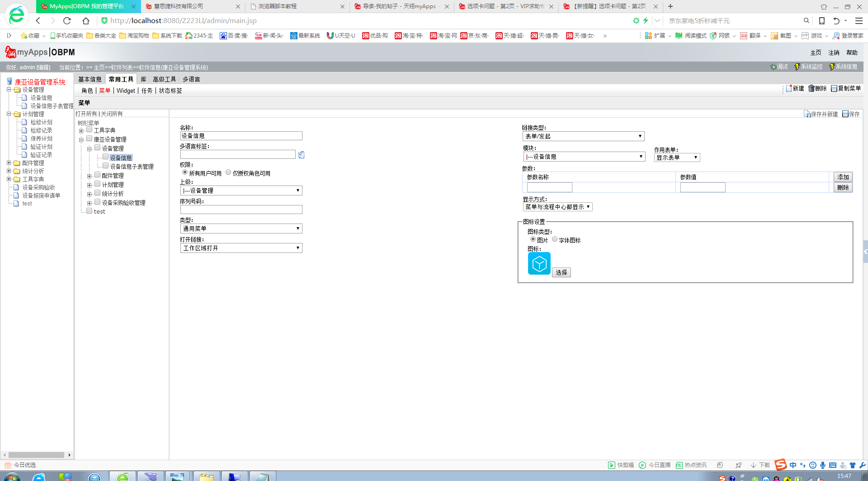Click the 序列号码 input field
868x481 pixels.
[241, 210]
